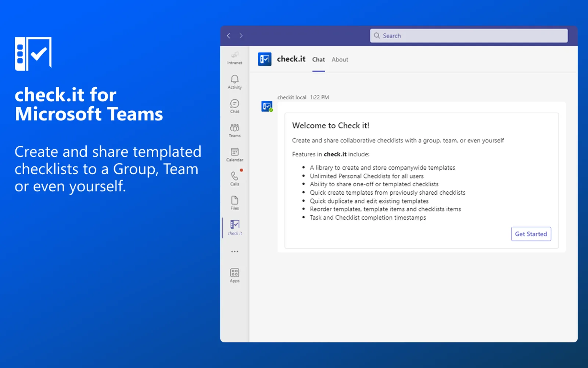Open Intranet in the sidebar
Viewport: 588px width, 368px height.
[x=235, y=58]
